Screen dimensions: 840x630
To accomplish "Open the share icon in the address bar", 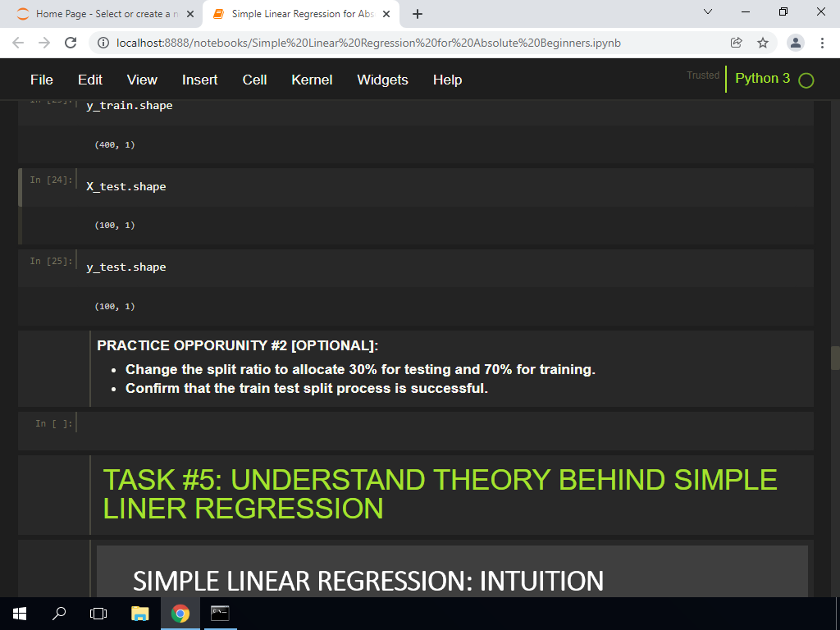I will point(737,43).
